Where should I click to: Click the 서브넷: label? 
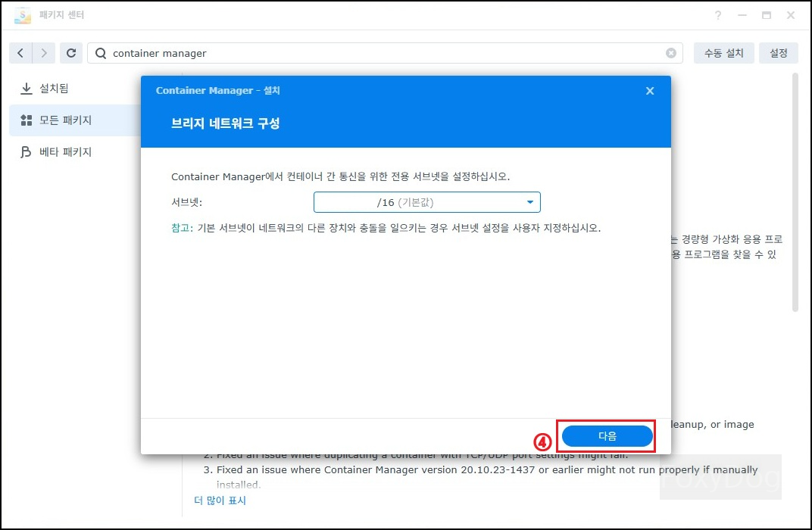click(x=187, y=202)
